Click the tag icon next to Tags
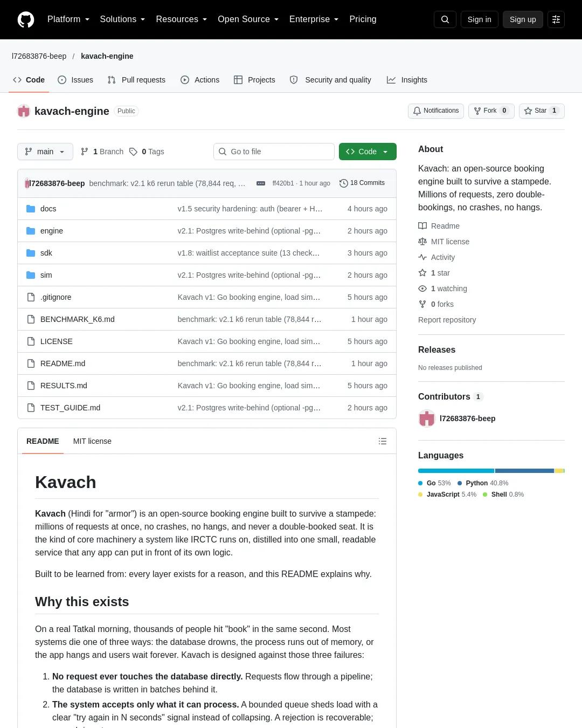 coord(133,152)
